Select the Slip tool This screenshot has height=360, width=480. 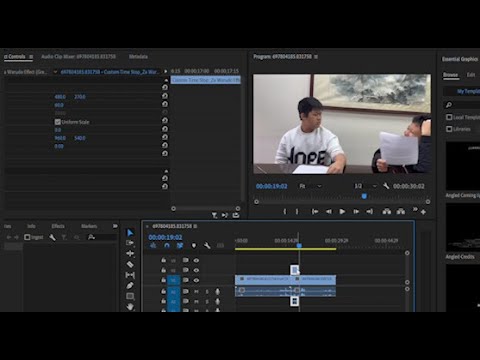click(x=130, y=275)
